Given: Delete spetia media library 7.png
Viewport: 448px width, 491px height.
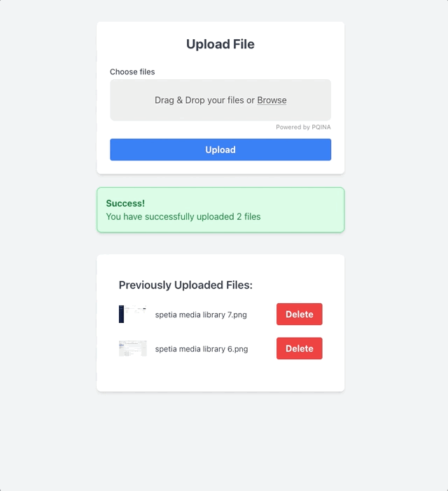Looking at the screenshot, I should pyautogui.click(x=299, y=314).
